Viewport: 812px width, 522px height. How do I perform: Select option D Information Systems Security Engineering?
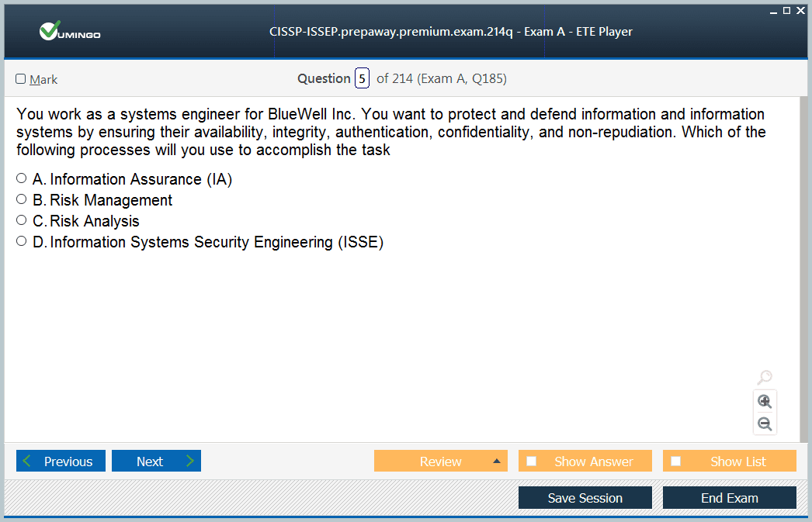tap(22, 241)
